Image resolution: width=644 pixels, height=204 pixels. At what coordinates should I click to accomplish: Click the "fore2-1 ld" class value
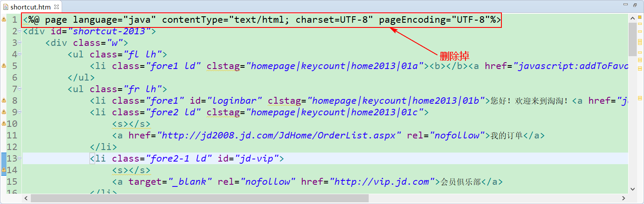179,159
